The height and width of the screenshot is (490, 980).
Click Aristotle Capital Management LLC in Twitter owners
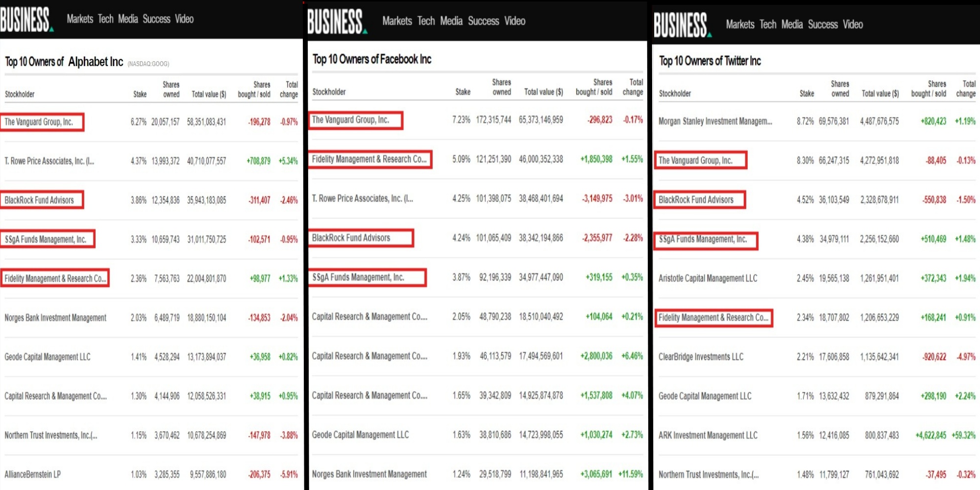click(708, 279)
